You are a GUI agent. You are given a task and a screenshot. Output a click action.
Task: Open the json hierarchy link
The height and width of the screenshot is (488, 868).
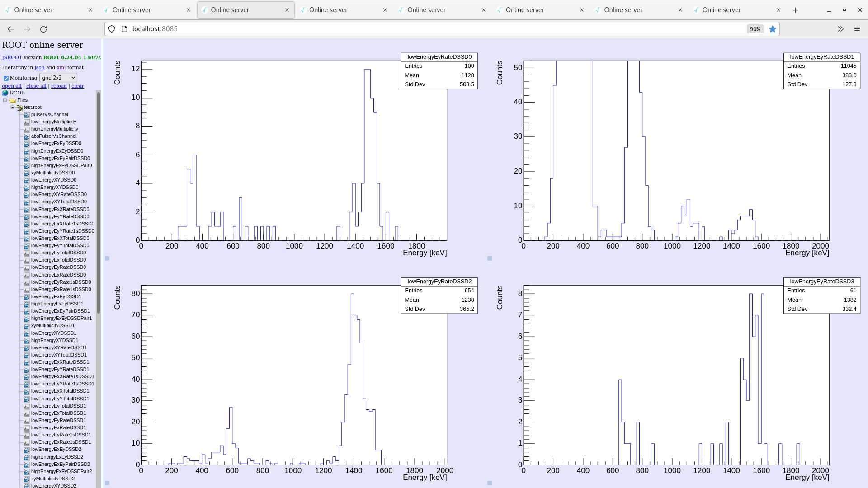40,67
